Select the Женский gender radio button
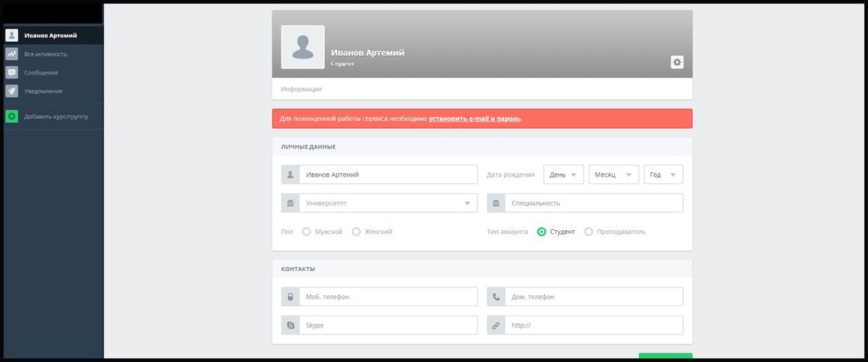This screenshot has width=868, height=362. pyautogui.click(x=356, y=232)
